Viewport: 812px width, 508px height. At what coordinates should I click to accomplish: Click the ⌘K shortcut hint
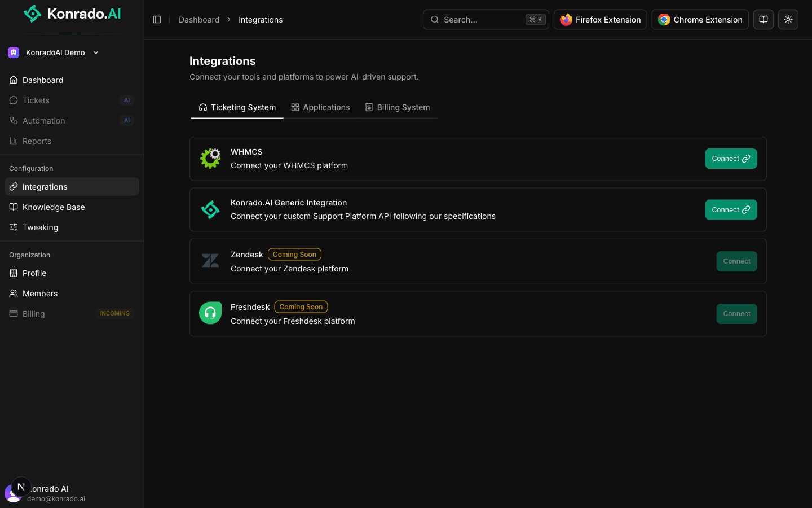[535, 20]
